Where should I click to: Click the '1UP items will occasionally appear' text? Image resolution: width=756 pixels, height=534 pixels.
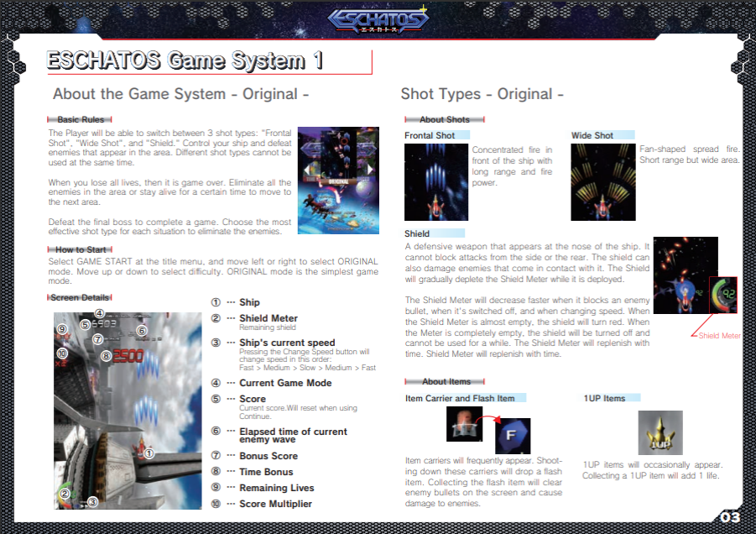pos(652,470)
